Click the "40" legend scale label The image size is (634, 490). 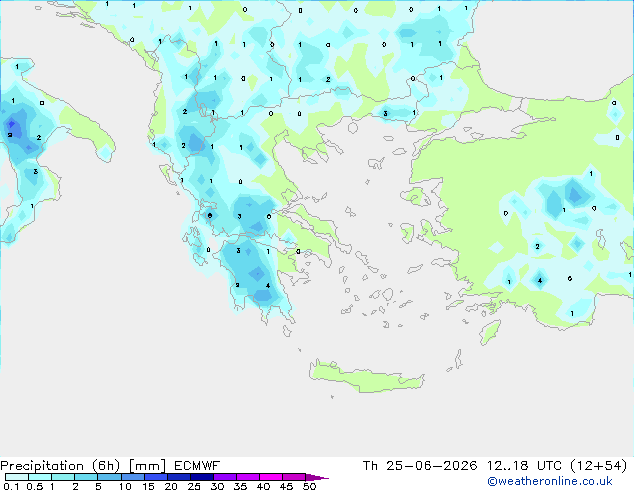264,486
